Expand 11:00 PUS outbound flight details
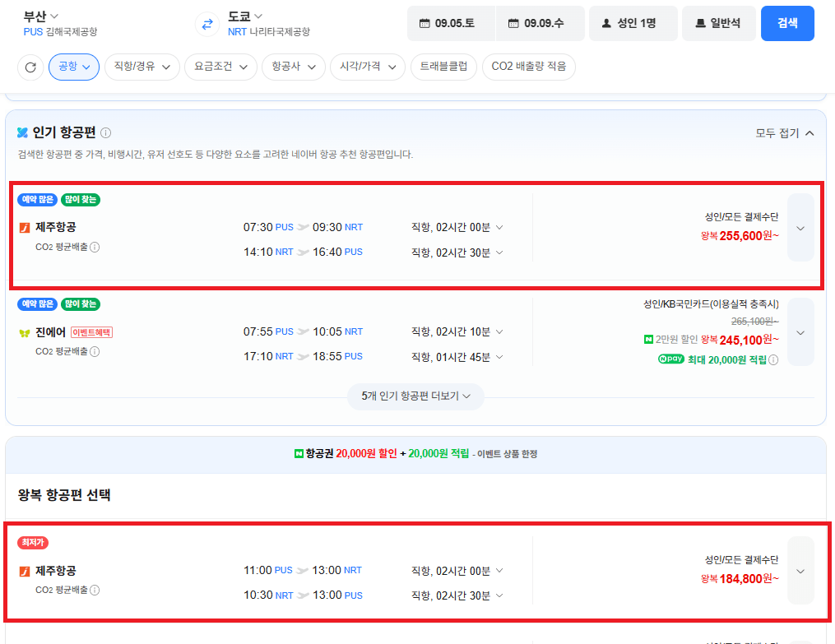The image size is (835, 644). [457, 571]
